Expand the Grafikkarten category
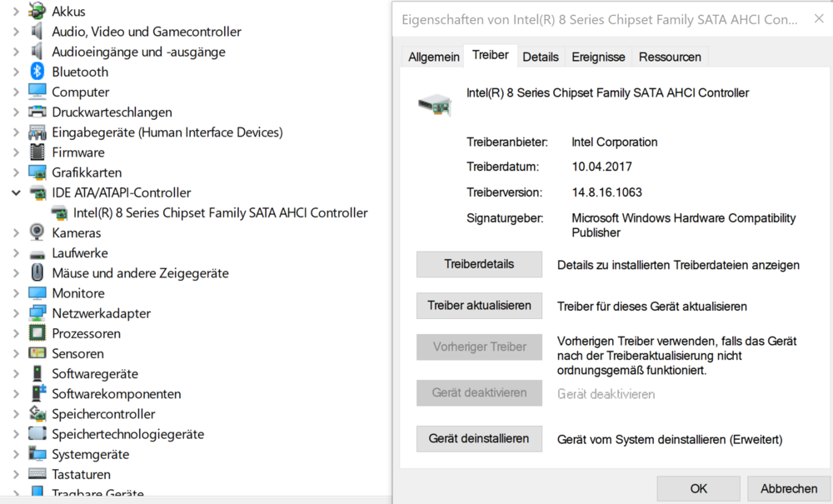833x504 pixels. [16, 172]
